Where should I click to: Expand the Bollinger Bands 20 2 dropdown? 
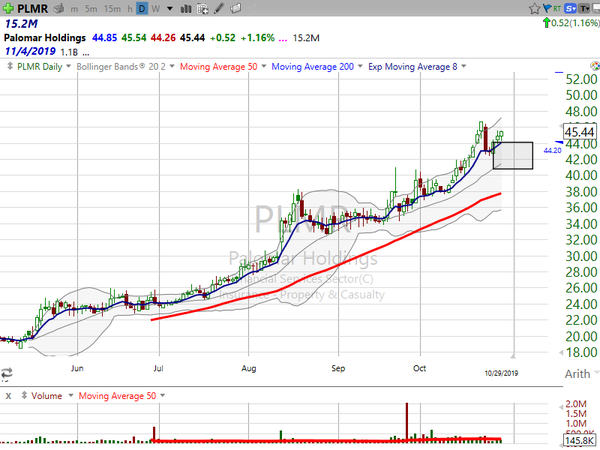172,66
